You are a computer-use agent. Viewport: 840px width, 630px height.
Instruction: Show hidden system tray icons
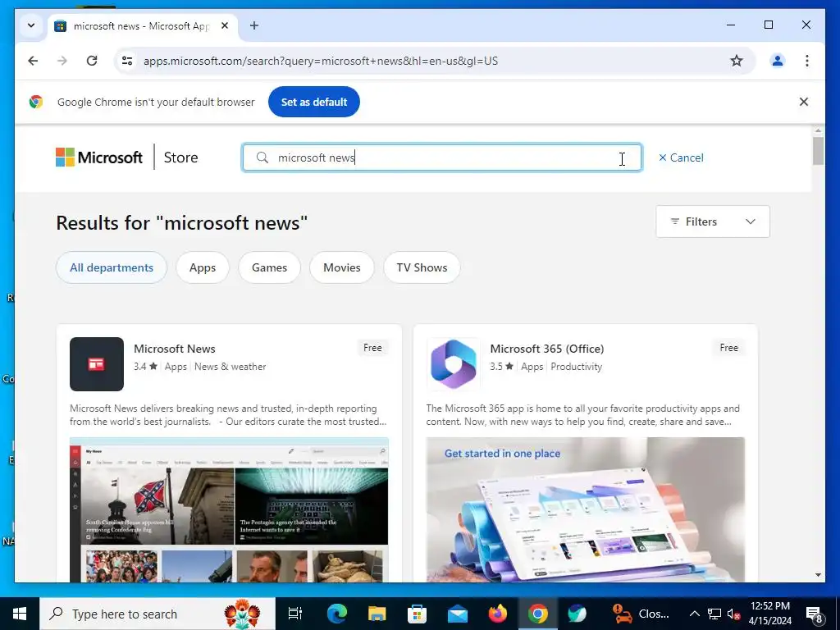pyautogui.click(x=694, y=614)
